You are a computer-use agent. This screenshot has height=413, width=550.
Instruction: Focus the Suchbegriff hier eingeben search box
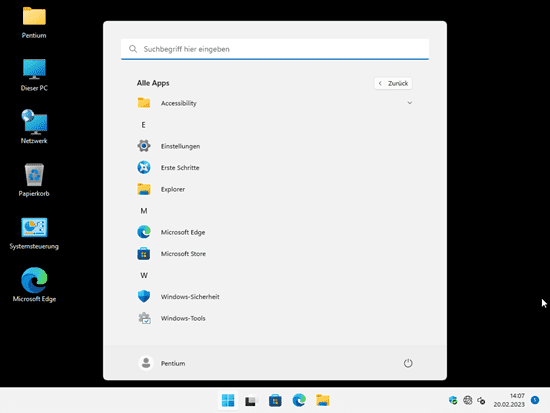click(x=275, y=49)
